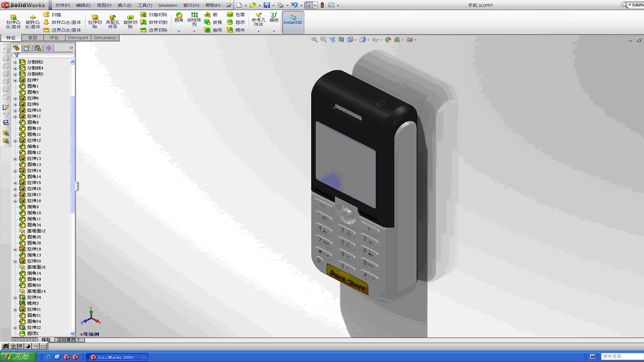Click the SolidWorks 2009 taskbar button
Image resolution: width=644 pixels, height=362 pixels.
[x=118, y=357]
